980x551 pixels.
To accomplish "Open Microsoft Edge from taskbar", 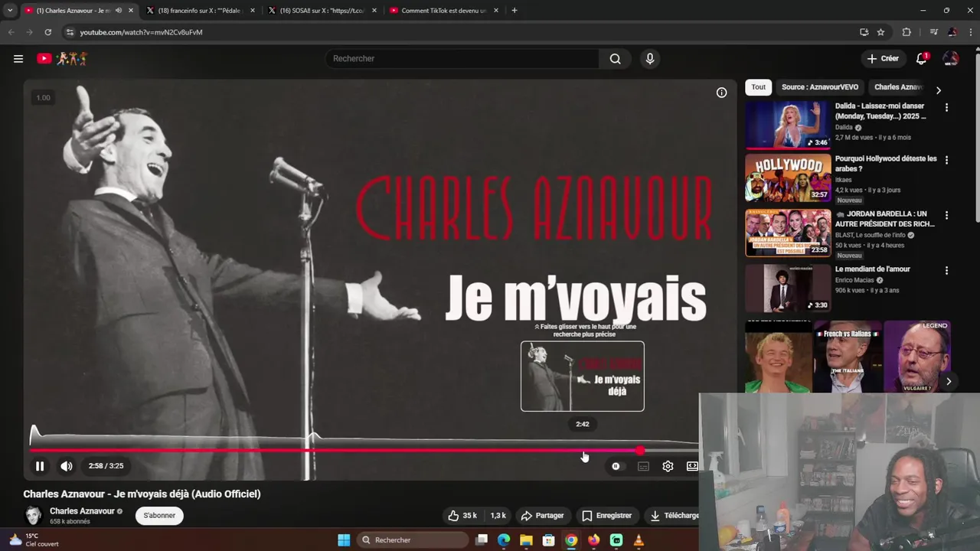I will click(x=504, y=540).
